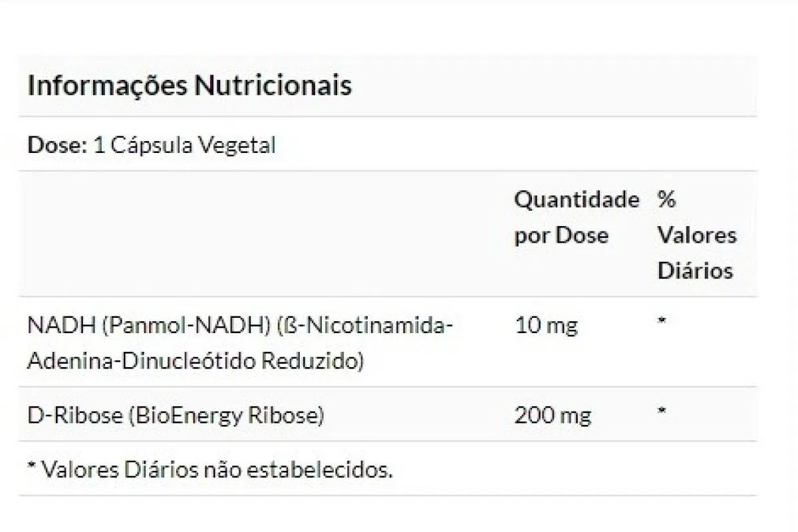Click the footnote's leading asterisk
The image size is (798, 532).
click(x=31, y=467)
